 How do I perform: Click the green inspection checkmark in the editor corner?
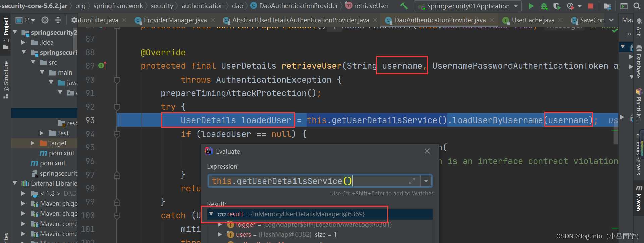tap(614, 30)
